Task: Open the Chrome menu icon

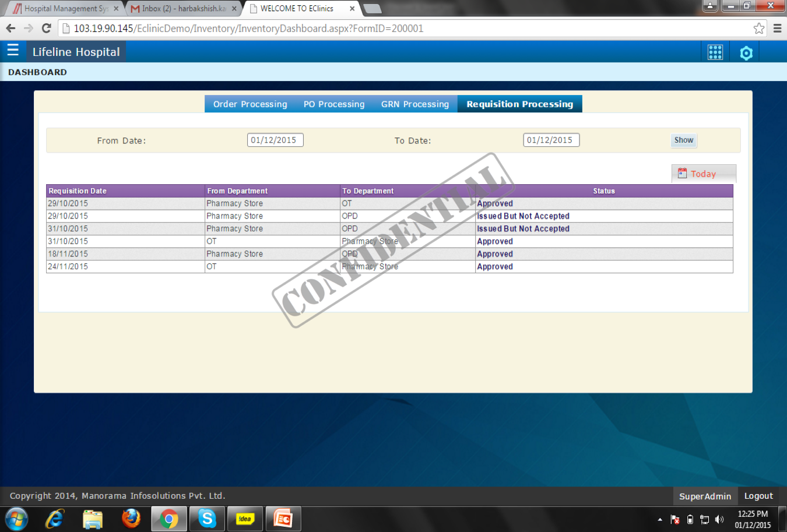Action: coord(777,28)
